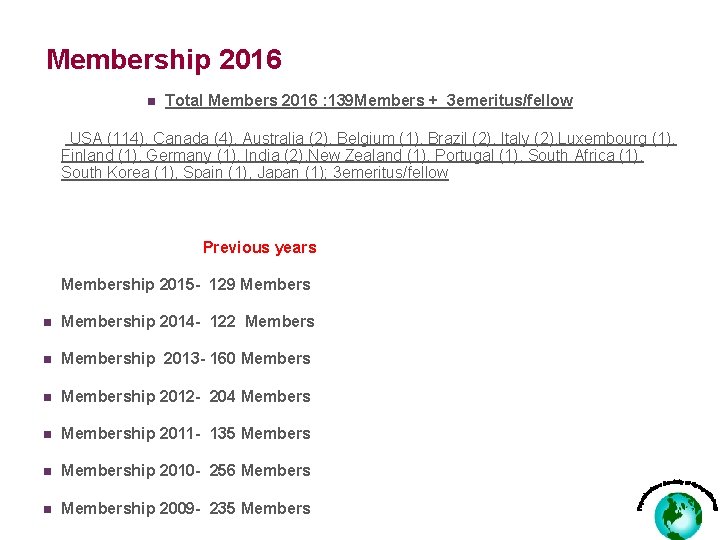Screen dimensions: 720x540
Task: Click the bullet beside Membership 2011
Action: tap(47, 434)
